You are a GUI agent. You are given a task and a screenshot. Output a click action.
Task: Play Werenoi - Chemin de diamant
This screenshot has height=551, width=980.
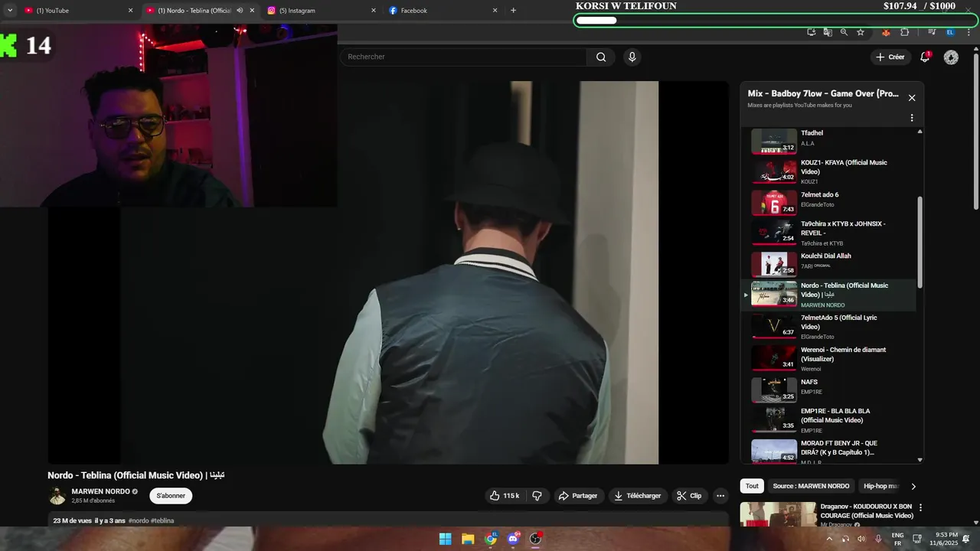828,358
